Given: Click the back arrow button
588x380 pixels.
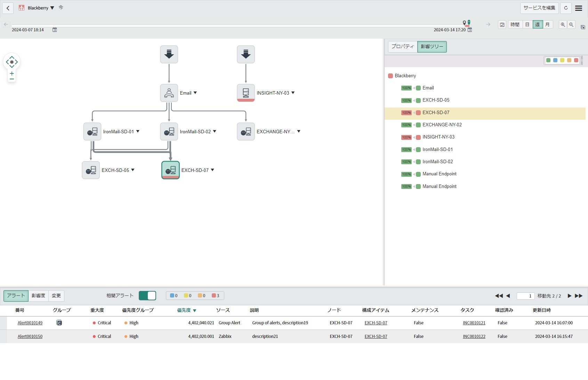Looking at the screenshot, I should pyautogui.click(x=8, y=8).
